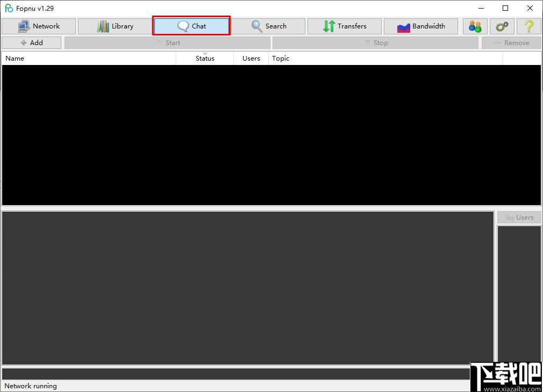Click the Fopnu logo in title bar
Screen dimensions: 543x392
coord(9,8)
